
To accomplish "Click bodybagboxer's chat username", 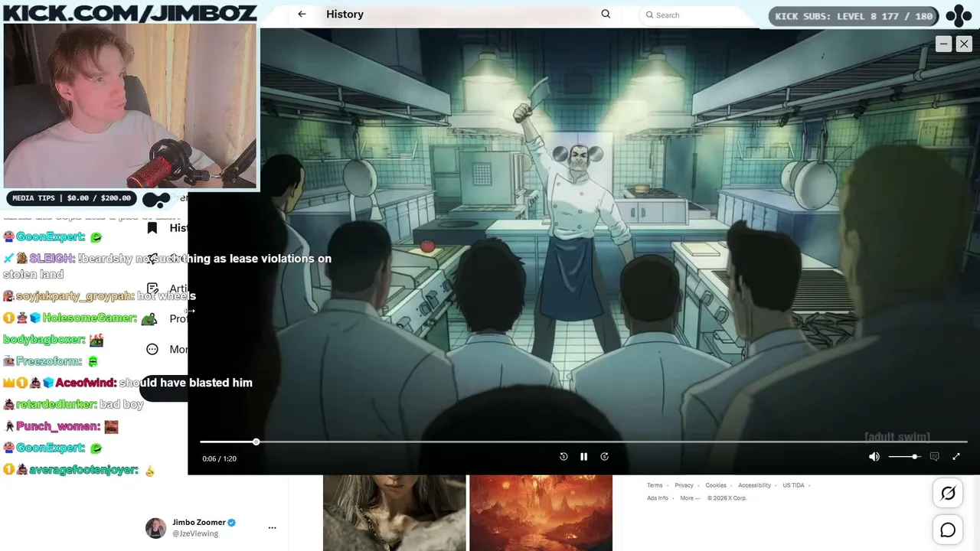I will pyautogui.click(x=43, y=340).
